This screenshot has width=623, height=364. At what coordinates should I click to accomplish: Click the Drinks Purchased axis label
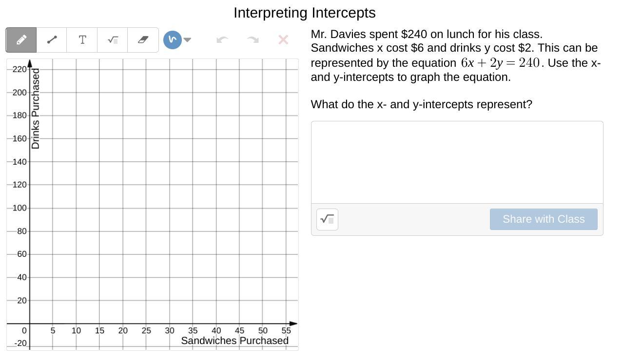[x=36, y=109]
